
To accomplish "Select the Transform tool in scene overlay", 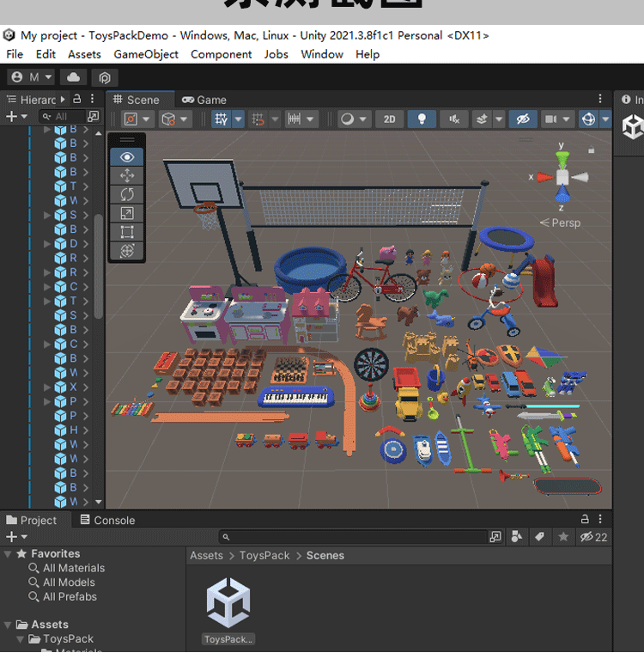I will (127, 251).
